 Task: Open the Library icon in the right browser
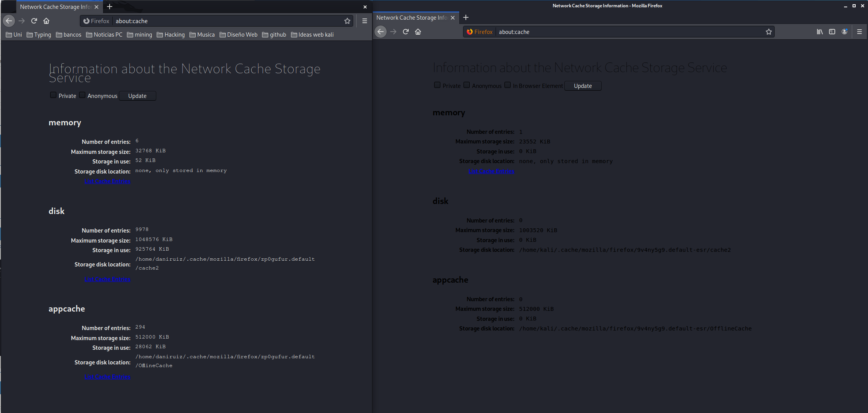pos(819,32)
